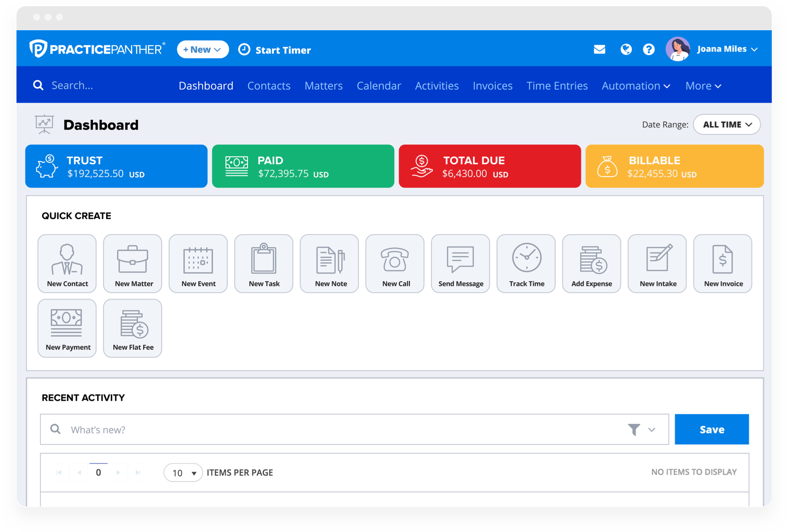Select the Add Expense tile
The image size is (788, 532).
coord(592,263)
